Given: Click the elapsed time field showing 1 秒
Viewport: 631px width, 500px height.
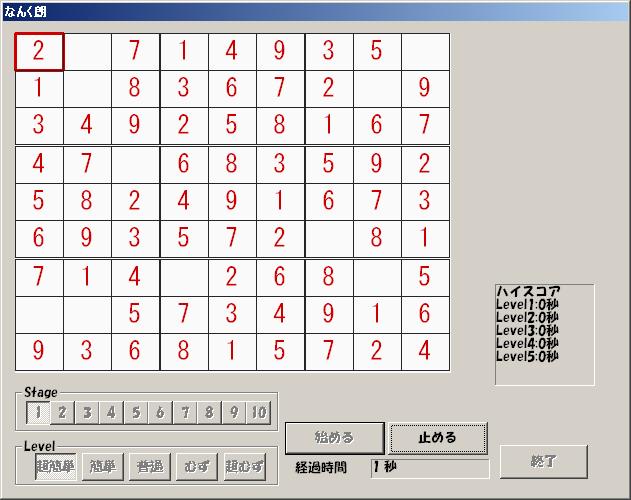Looking at the screenshot, I should (x=429, y=467).
